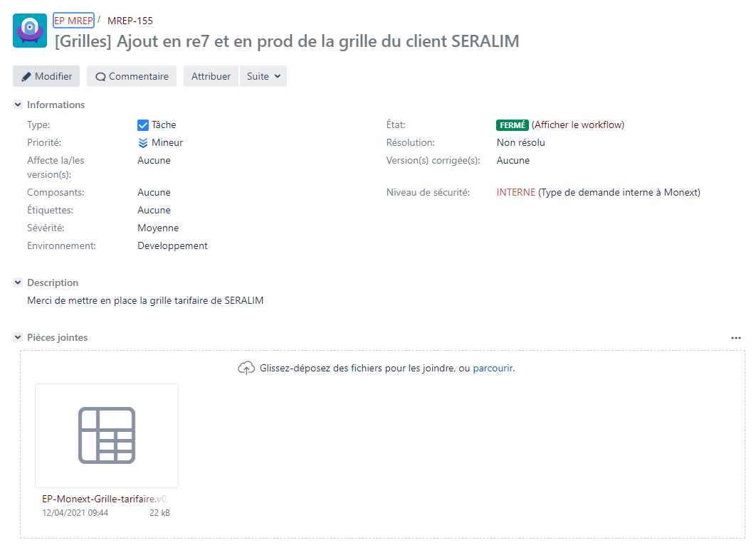Collapse the Description section
Viewport: 756px width, 545px height.
coord(18,283)
